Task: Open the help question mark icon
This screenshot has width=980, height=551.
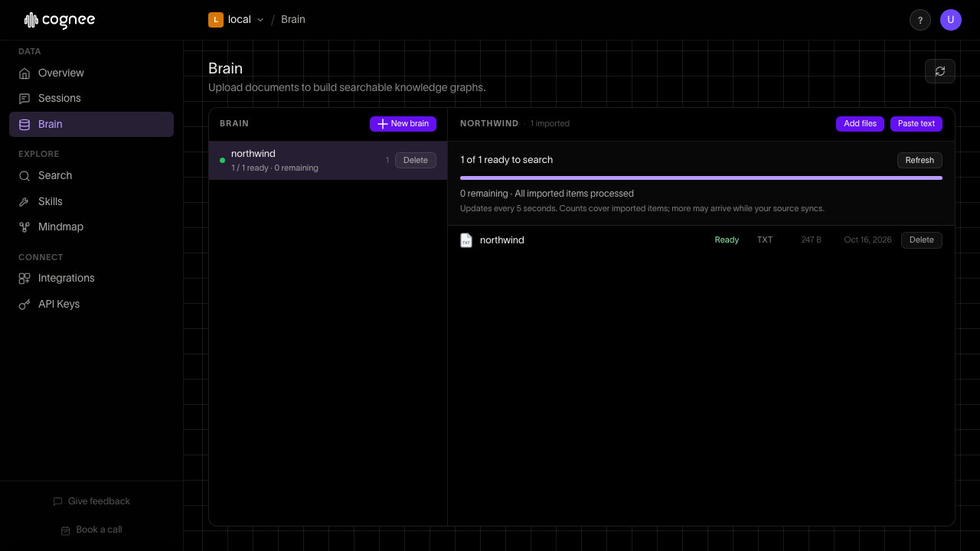Action: (920, 20)
